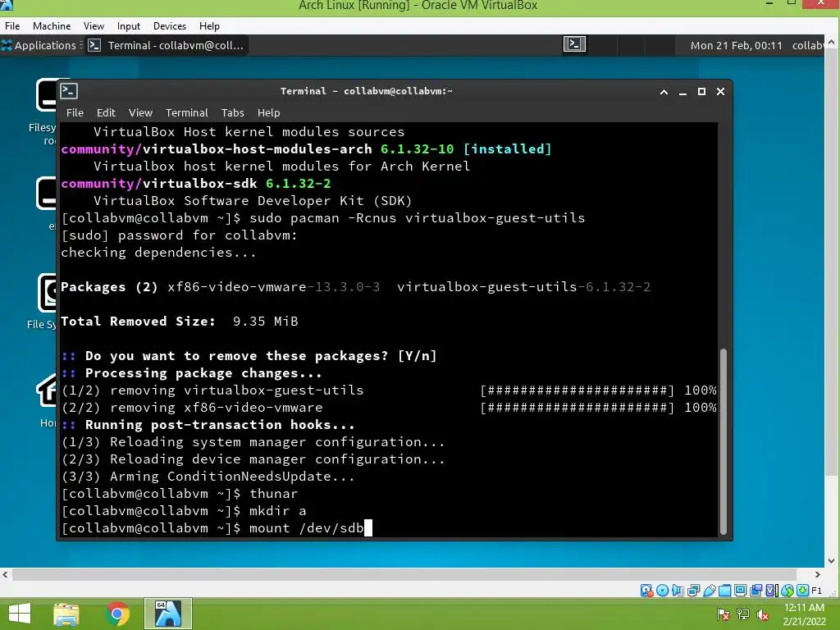Screen dimensions: 840x630
Task: Click the network adapters indicator in VirtualBox status bar
Action: click(693, 591)
